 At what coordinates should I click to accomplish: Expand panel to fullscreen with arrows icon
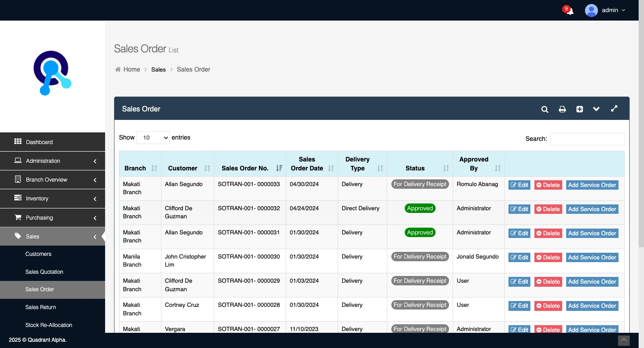[614, 109]
